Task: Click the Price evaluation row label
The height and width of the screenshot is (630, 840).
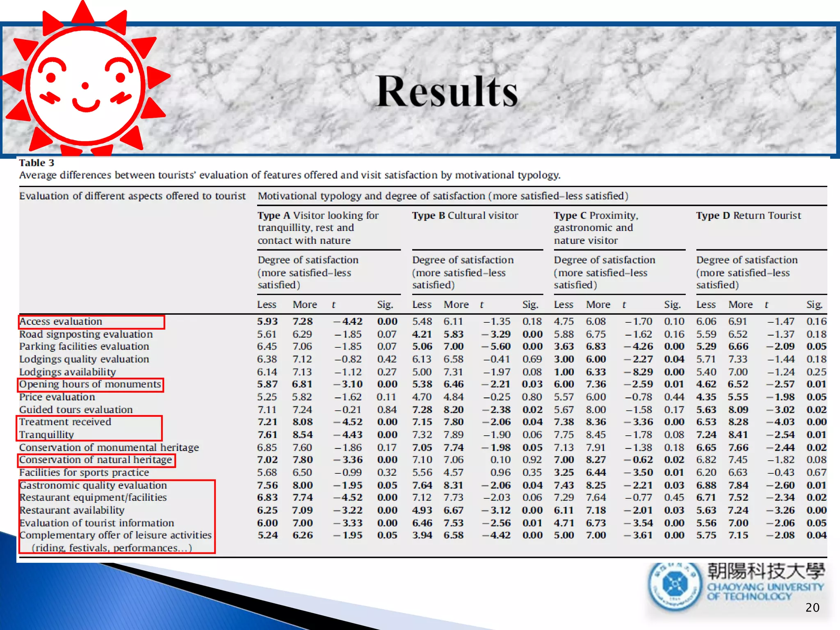Action: 57,397
